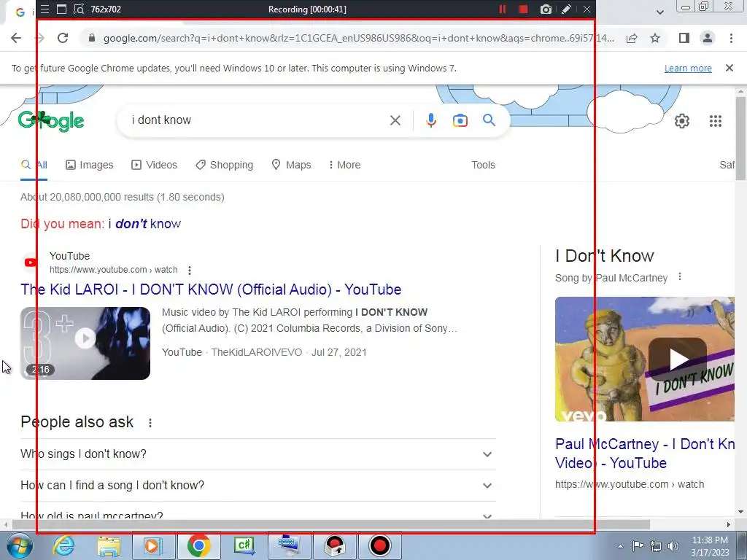Open the Chrome profile avatar menu
This screenshot has height=560, width=747.
(x=708, y=38)
